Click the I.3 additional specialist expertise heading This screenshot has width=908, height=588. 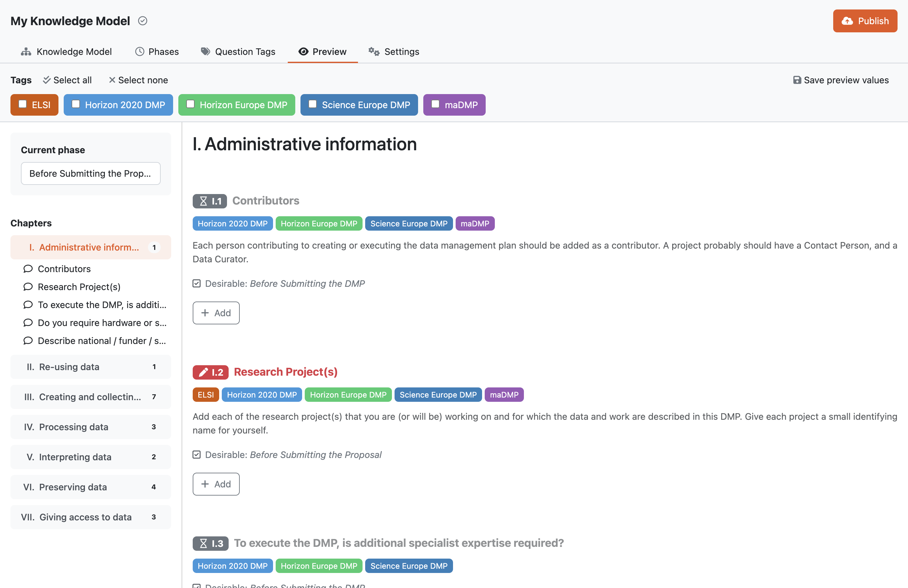point(399,543)
